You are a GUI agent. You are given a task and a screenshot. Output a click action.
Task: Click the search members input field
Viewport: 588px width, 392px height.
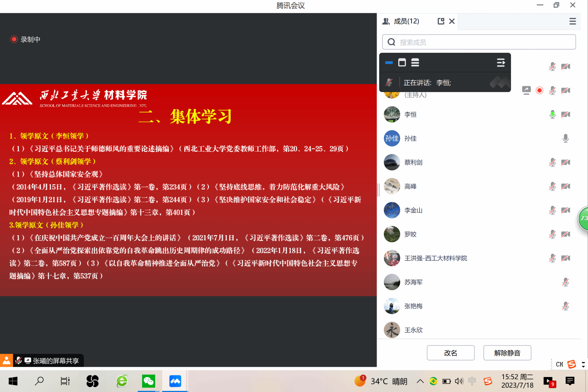pyautogui.click(x=479, y=42)
